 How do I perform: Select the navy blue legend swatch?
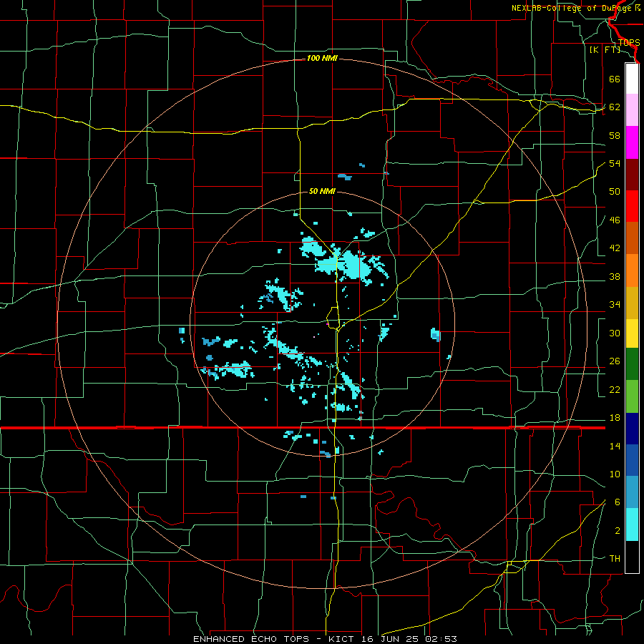click(x=632, y=429)
